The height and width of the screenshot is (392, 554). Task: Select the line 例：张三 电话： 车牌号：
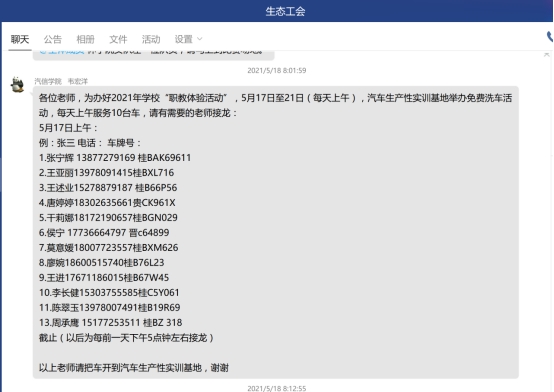tap(90, 143)
